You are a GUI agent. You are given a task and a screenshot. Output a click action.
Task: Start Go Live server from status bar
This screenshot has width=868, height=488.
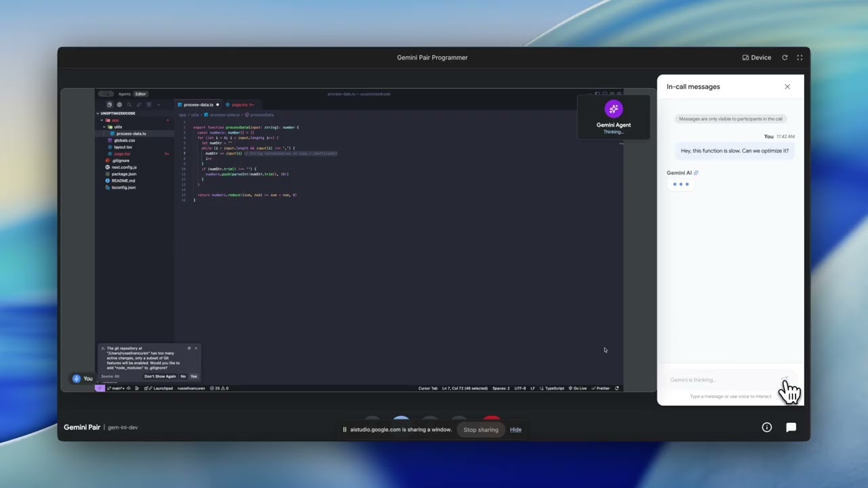coord(578,388)
